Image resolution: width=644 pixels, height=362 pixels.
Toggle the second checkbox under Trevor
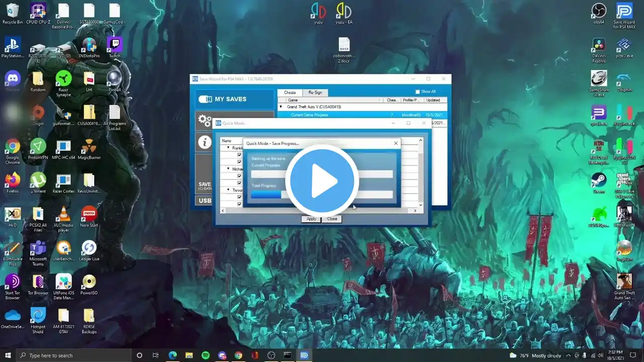[x=239, y=204]
